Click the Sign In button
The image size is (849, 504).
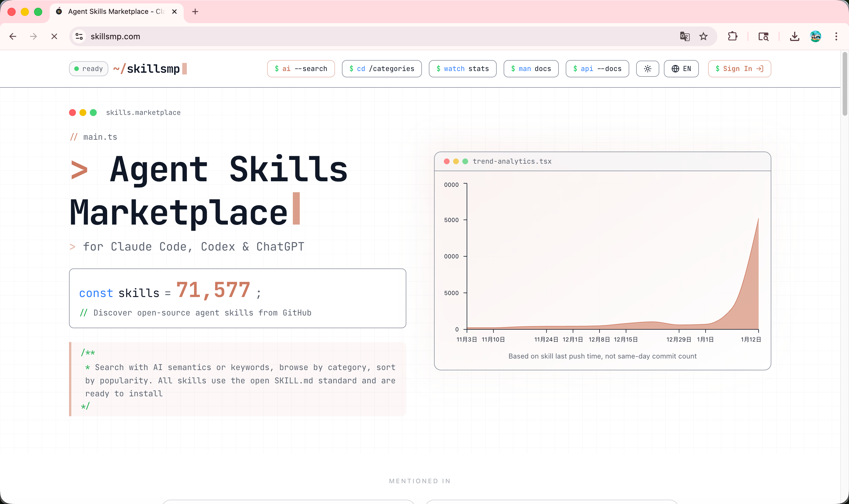[x=739, y=69]
